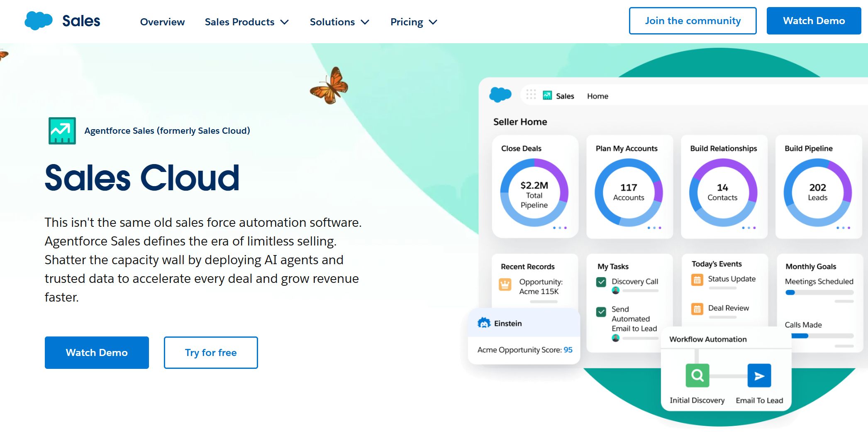Click the Agentforce Sales product icon
This screenshot has height=432, width=868.
[62, 130]
